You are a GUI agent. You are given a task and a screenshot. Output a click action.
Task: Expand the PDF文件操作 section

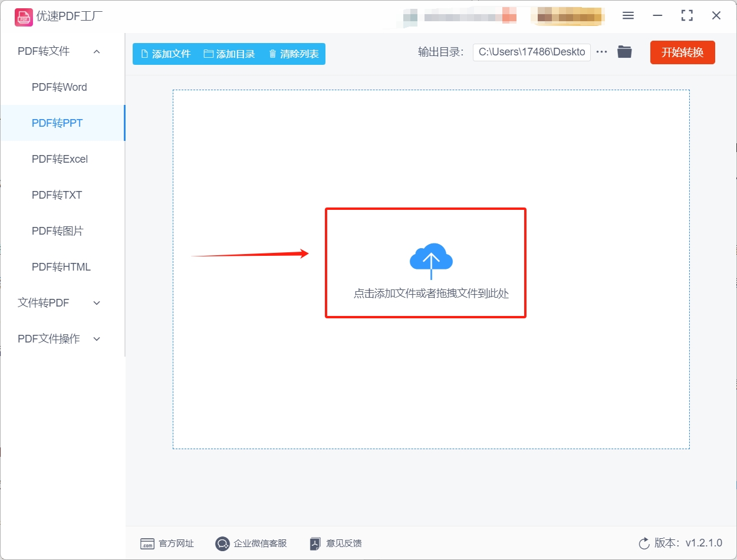pyautogui.click(x=96, y=338)
